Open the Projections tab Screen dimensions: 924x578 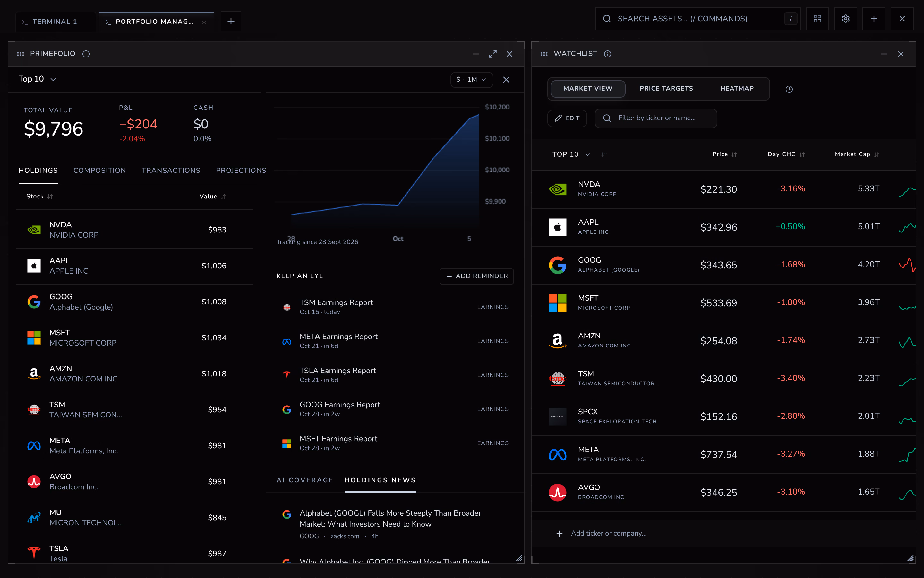(x=241, y=171)
